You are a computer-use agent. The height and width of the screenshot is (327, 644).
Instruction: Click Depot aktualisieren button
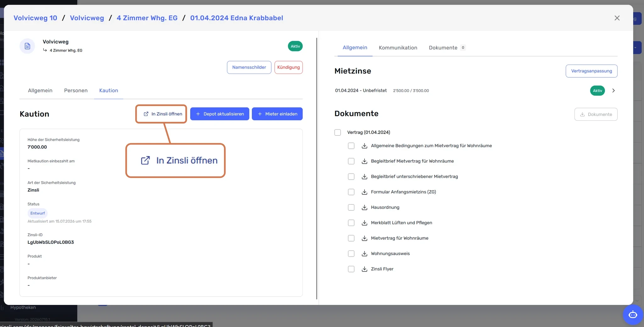coord(220,114)
